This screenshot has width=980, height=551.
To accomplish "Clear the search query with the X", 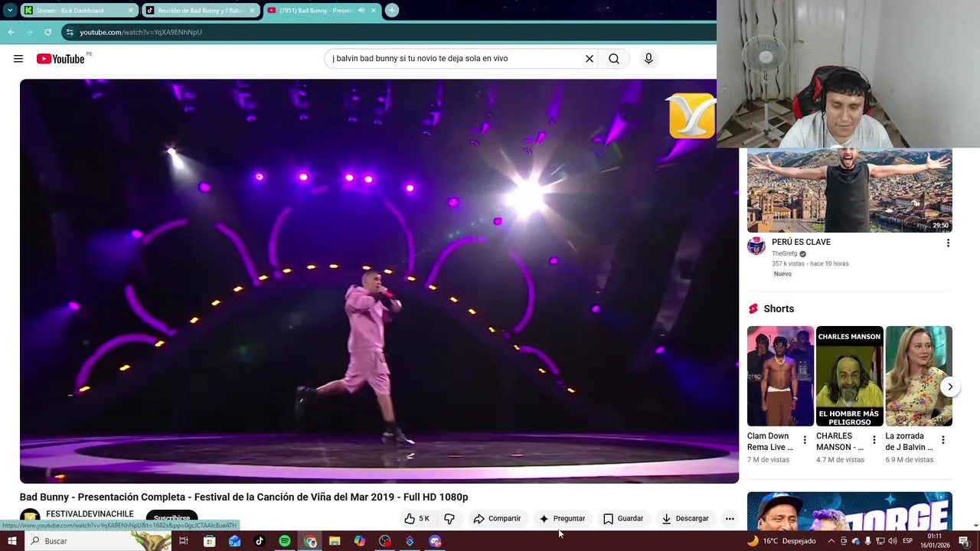I will click(590, 59).
